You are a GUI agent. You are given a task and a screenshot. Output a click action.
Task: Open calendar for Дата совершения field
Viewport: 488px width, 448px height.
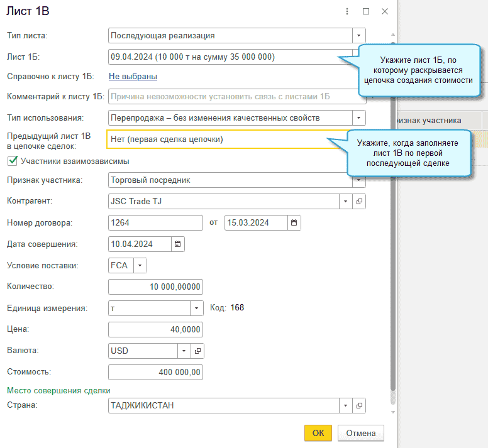tap(178, 244)
